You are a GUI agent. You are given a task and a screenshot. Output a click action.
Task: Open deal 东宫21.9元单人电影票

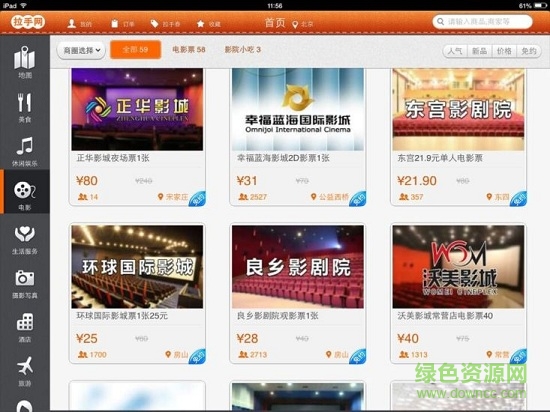[x=440, y=158]
